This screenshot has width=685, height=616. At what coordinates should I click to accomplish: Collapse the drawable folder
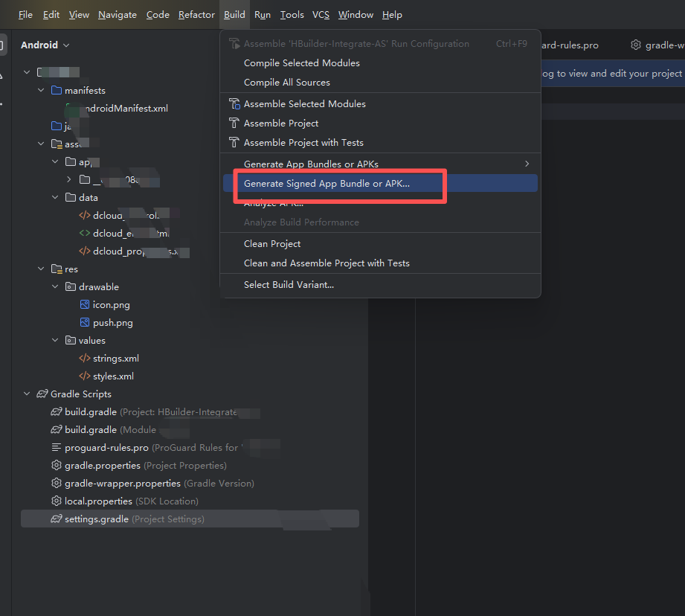coord(55,287)
